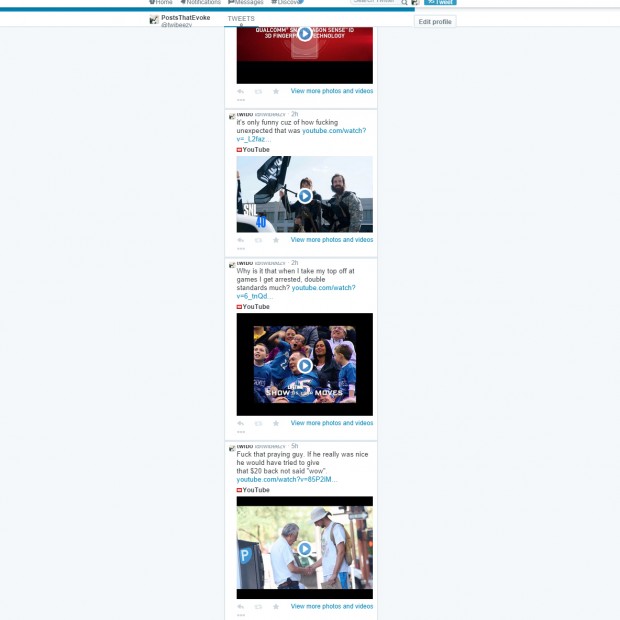Image resolution: width=620 pixels, height=620 pixels.
Task: Go to Home in top navigation
Action: (x=161, y=2)
